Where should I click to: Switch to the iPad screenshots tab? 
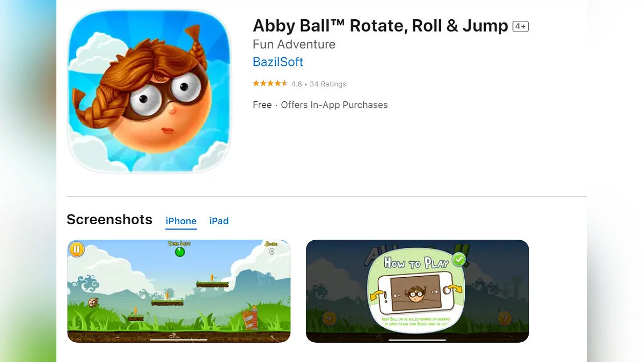219,221
